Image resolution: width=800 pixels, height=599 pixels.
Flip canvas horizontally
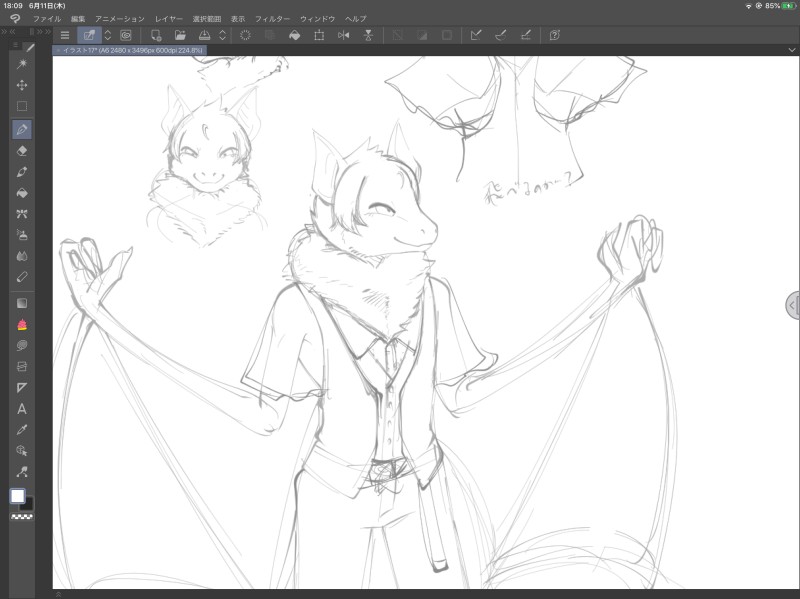[344, 35]
